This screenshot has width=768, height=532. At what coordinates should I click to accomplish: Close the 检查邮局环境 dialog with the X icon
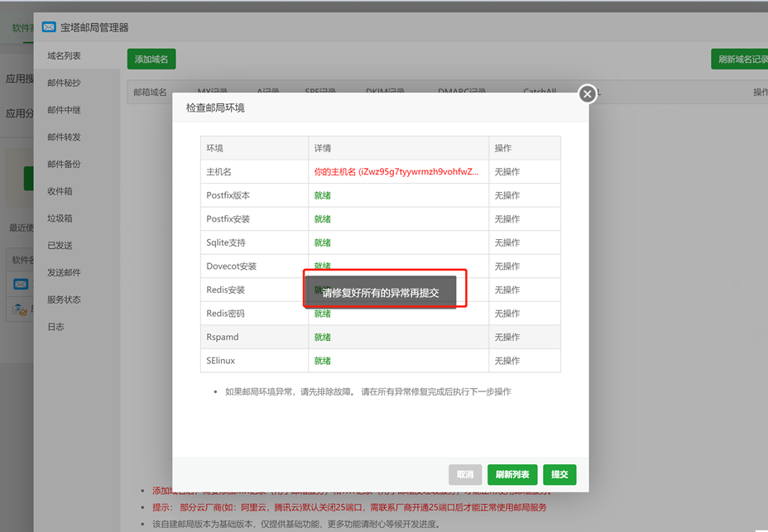tap(588, 93)
